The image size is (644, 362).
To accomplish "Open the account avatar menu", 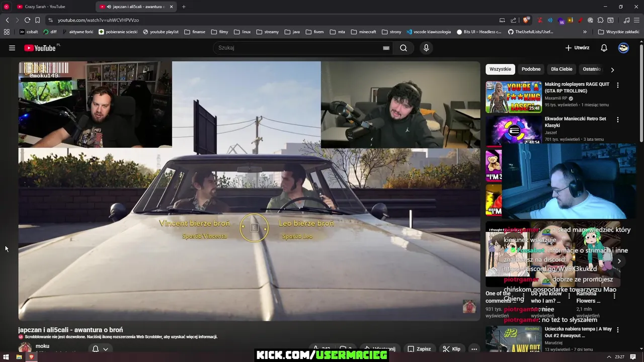I will tap(623, 48).
